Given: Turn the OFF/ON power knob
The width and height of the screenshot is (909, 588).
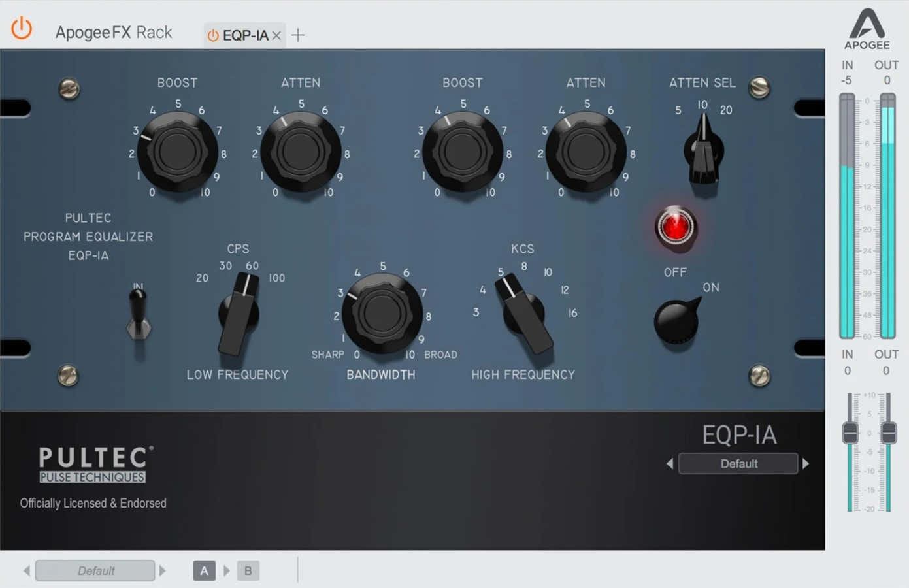Looking at the screenshot, I should pyautogui.click(x=677, y=320).
